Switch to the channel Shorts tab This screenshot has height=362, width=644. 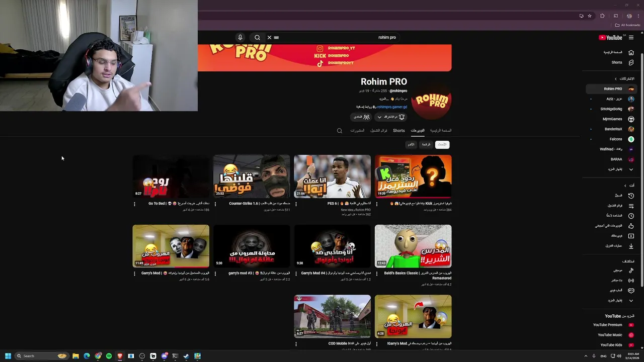coord(399,130)
